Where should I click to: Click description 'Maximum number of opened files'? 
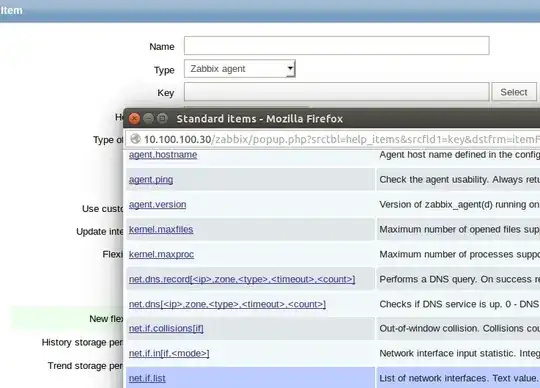pos(459,229)
